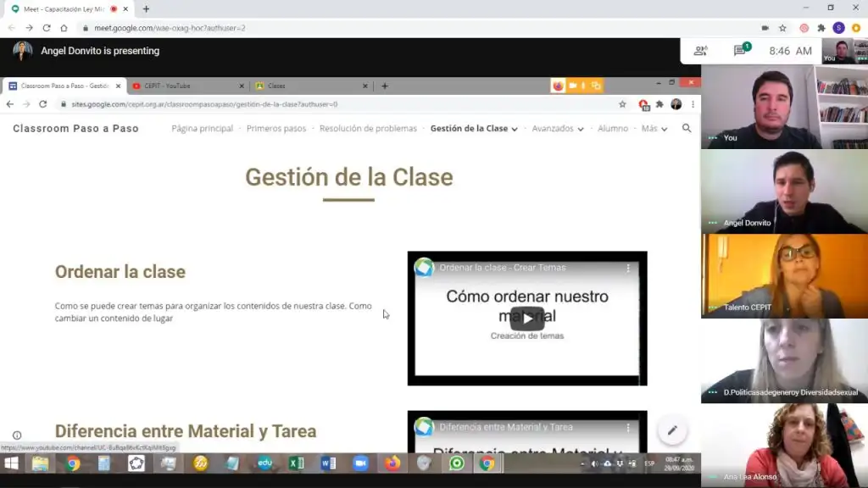Open presented browser three-dot menu

(x=693, y=104)
